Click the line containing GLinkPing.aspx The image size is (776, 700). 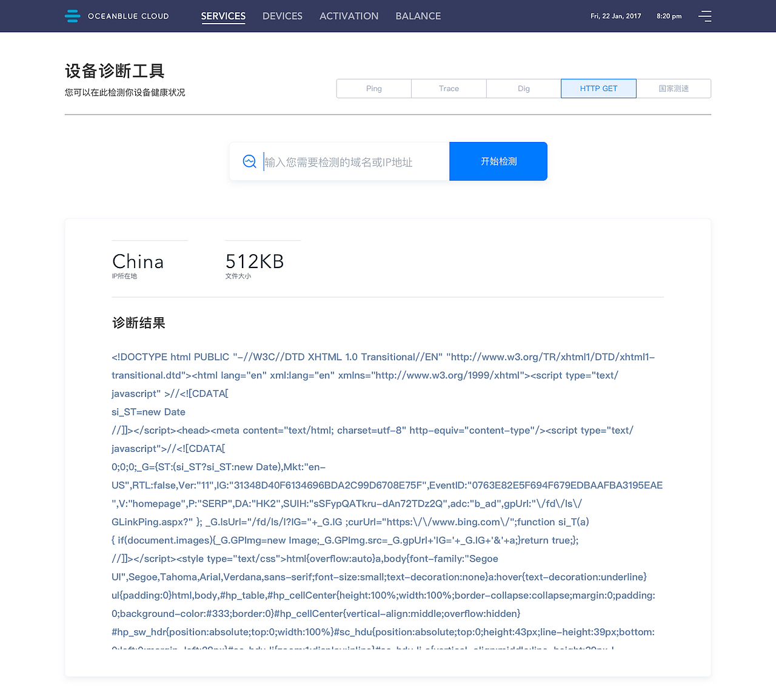pos(350,522)
